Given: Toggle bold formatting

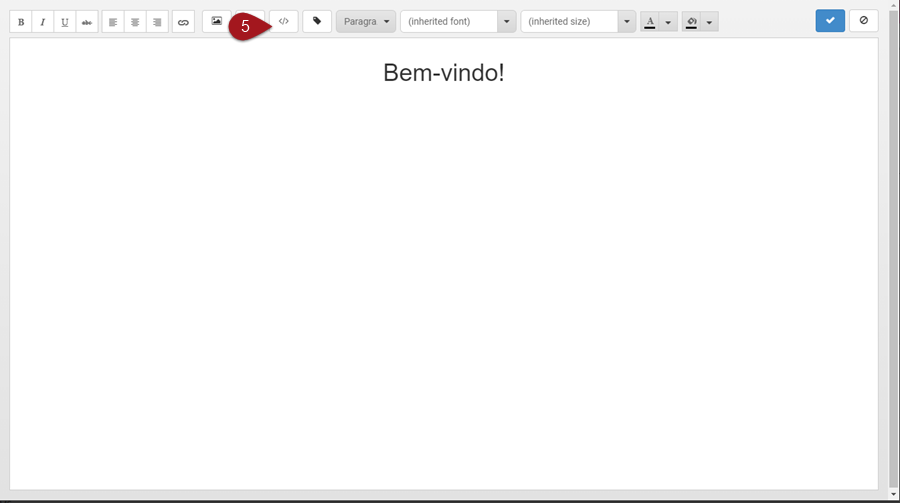Looking at the screenshot, I should (x=21, y=22).
